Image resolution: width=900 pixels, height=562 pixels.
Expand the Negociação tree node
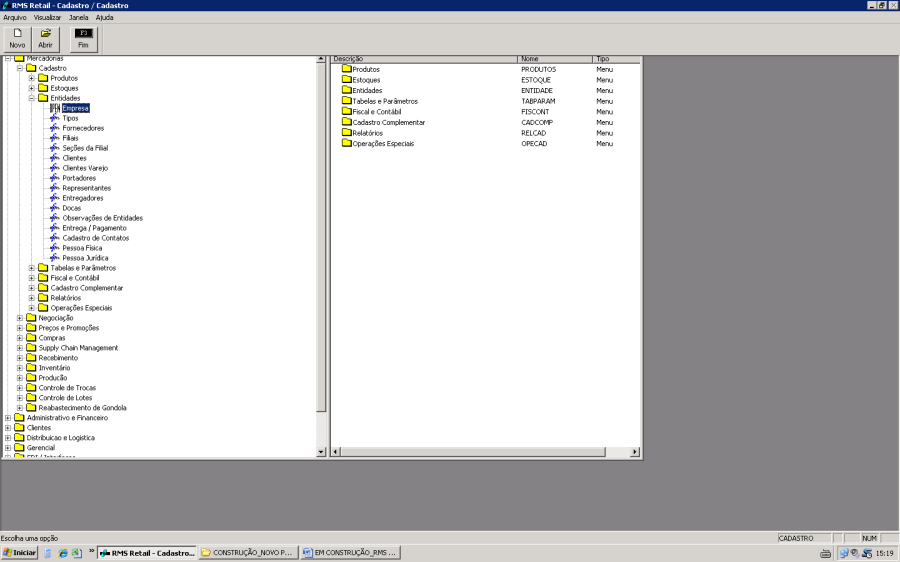[20, 318]
